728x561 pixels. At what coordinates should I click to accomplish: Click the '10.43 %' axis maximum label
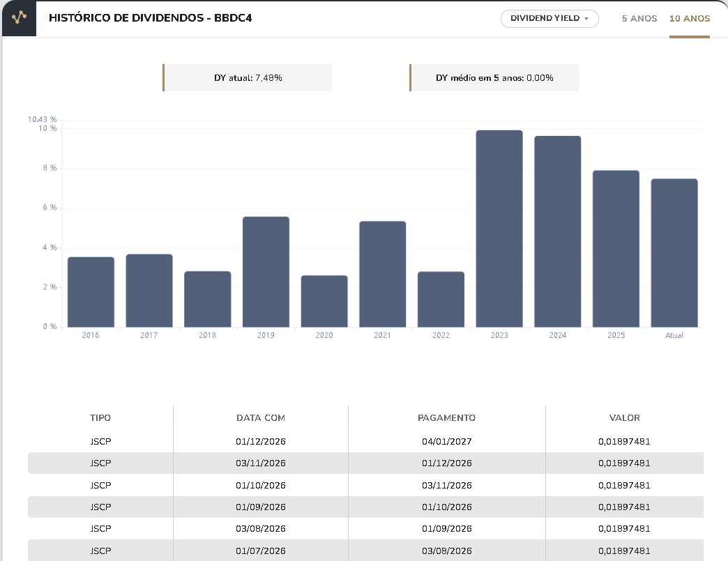pos(43,119)
